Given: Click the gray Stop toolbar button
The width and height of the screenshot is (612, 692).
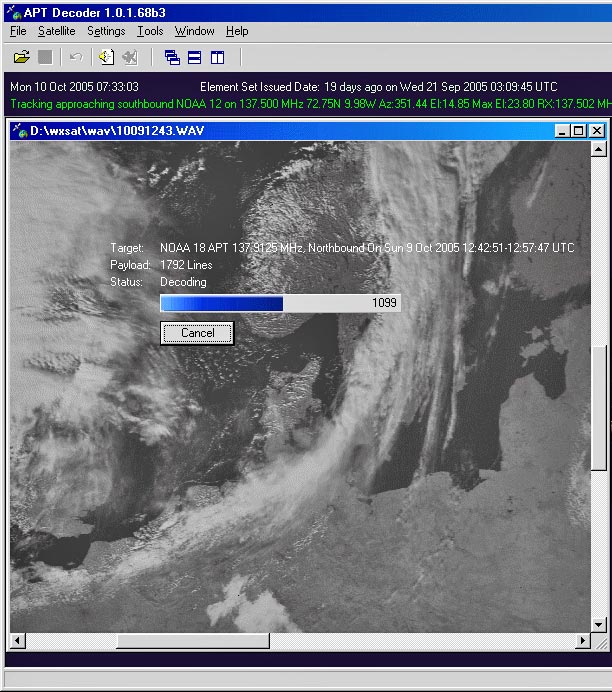Looking at the screenshot, I should pos(45,57).
